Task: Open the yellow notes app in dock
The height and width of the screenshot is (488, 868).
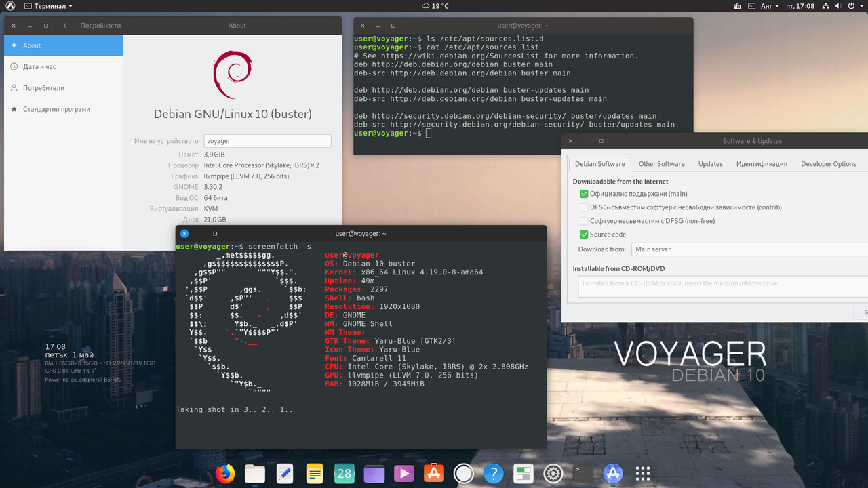Action: (x=315, y=473)
